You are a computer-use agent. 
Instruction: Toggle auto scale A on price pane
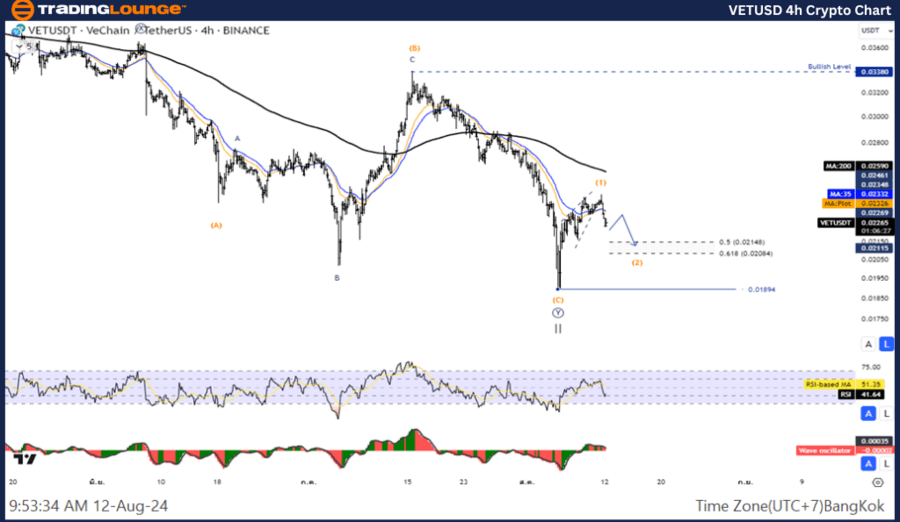(x=868, y=344)
